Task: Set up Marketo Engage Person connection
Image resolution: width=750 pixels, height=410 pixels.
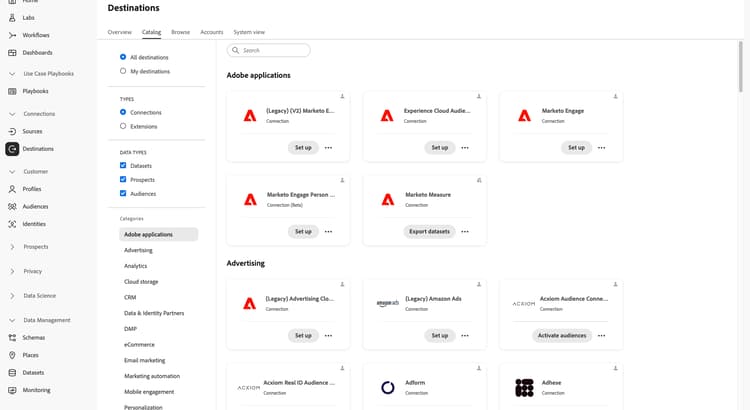Action: (x=303, y=232)
